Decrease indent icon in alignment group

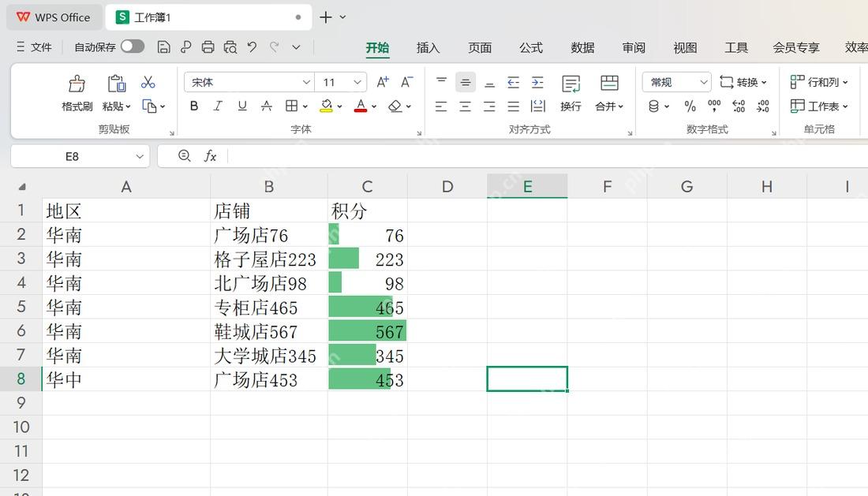(513, 82)
